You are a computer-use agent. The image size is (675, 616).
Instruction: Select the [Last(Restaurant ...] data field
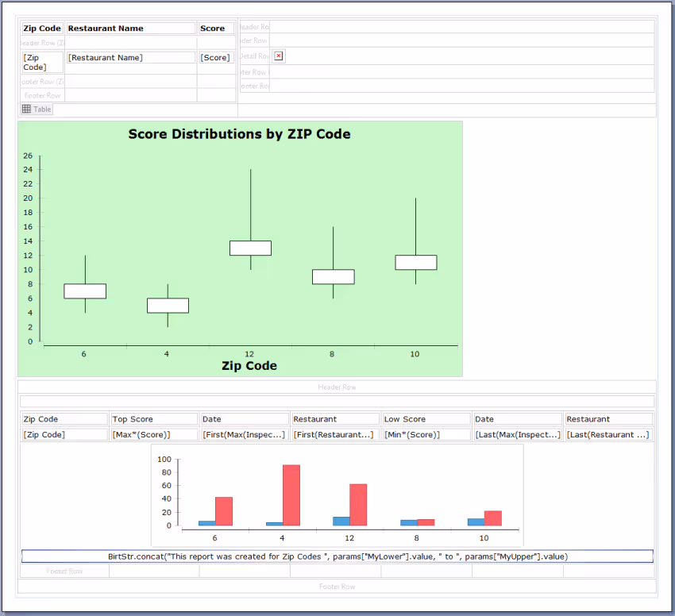608,435
